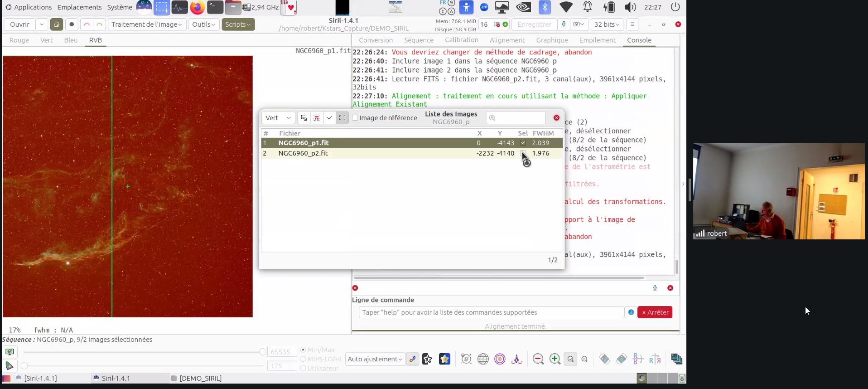Image resolution: width=868 pixels, height=389 pixels.
Task: Open the astrometry globe icon
Action: click(483, 359)
